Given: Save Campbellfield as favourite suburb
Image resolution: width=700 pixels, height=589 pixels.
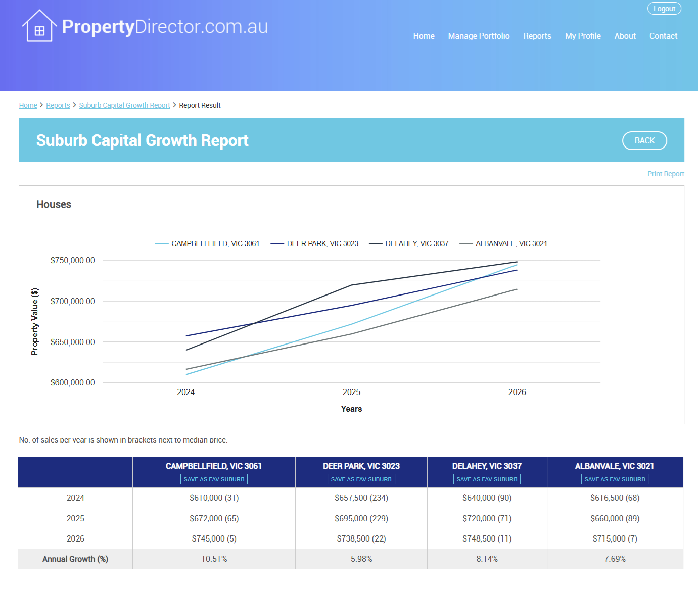Looking at the screenshot, I should coord(214,479).
